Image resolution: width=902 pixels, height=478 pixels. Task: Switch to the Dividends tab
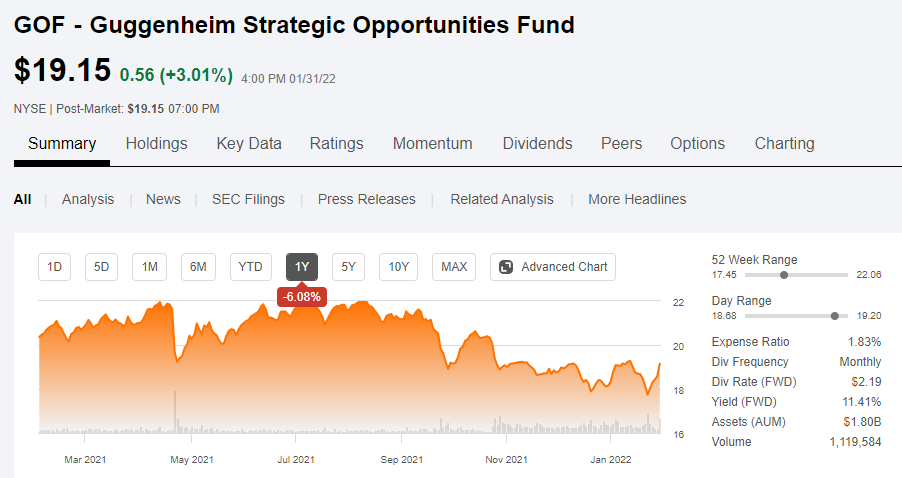tap(537, 143)
